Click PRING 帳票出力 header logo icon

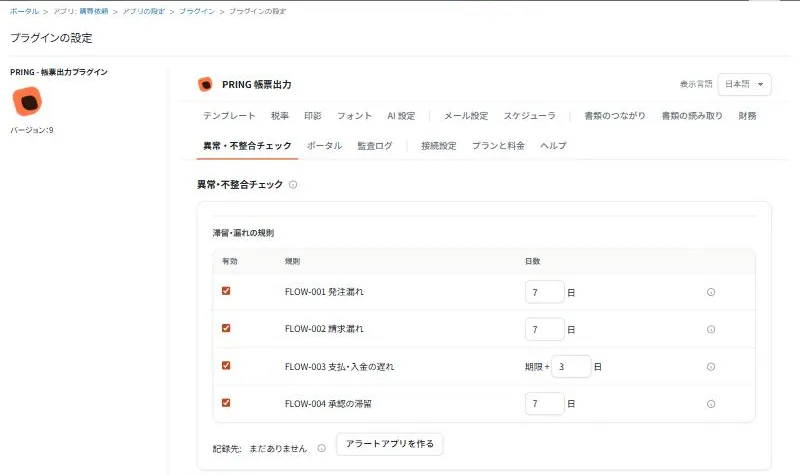click(205, 84)
